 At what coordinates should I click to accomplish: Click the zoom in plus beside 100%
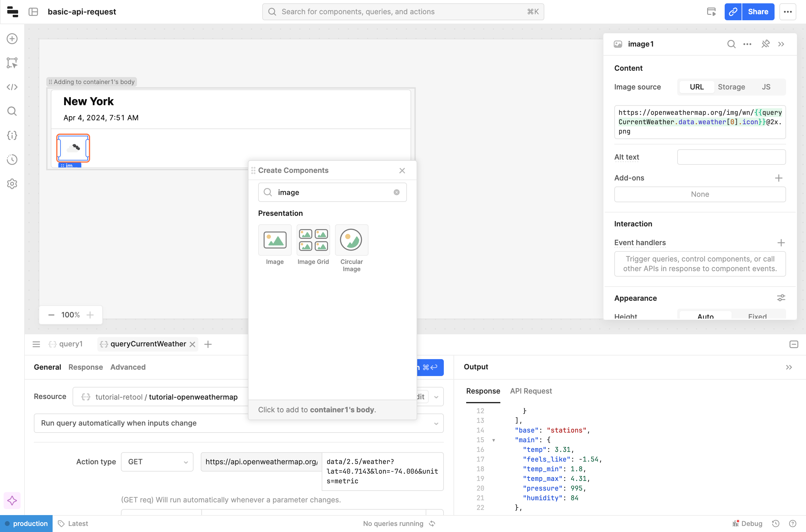90,315
